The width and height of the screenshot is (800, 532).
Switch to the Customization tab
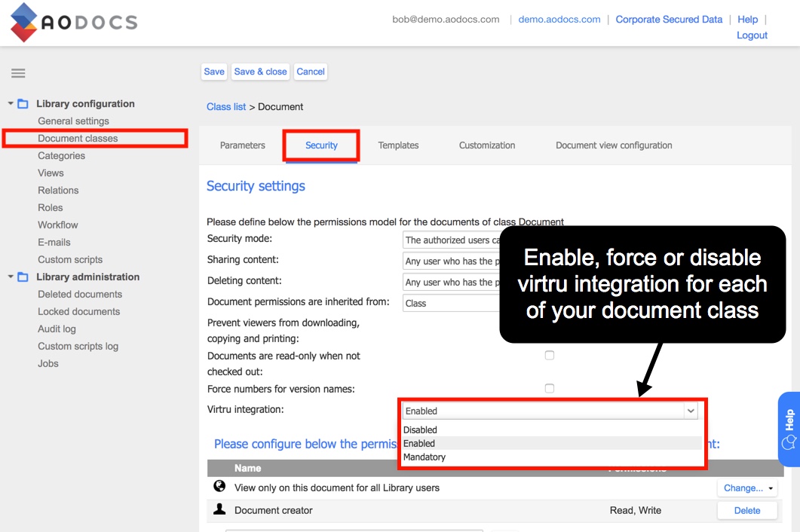[487, 145]
